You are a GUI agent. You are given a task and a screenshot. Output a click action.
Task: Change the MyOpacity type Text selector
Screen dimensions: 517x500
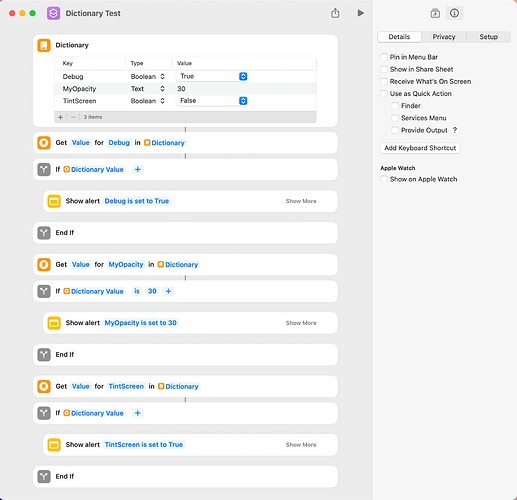148,89
